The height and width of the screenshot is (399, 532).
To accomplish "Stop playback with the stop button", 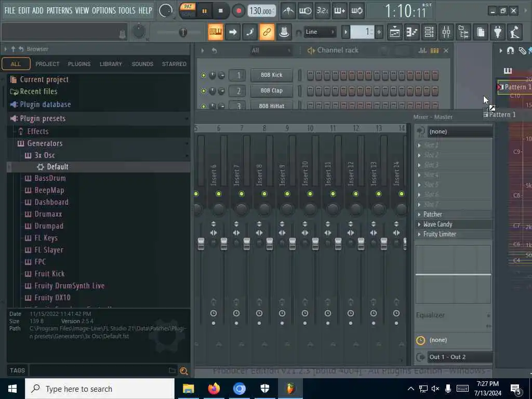I will pyautogui.click(x=220, y=11).
